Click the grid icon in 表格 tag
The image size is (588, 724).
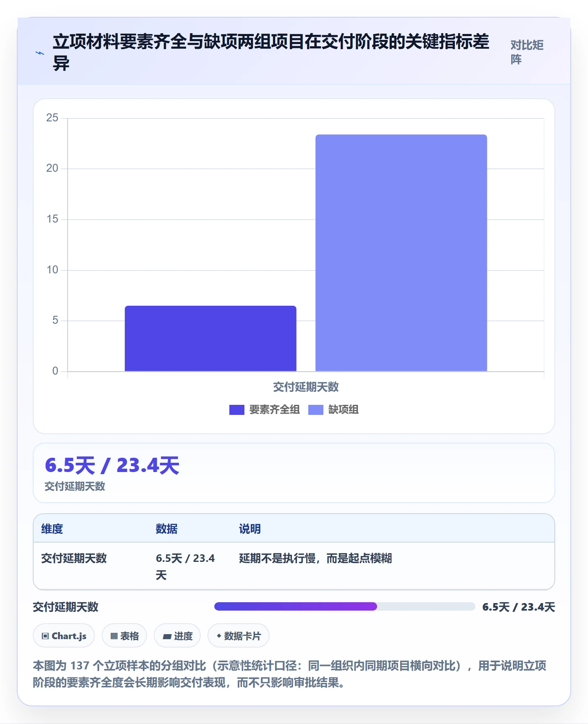[114, 636]
